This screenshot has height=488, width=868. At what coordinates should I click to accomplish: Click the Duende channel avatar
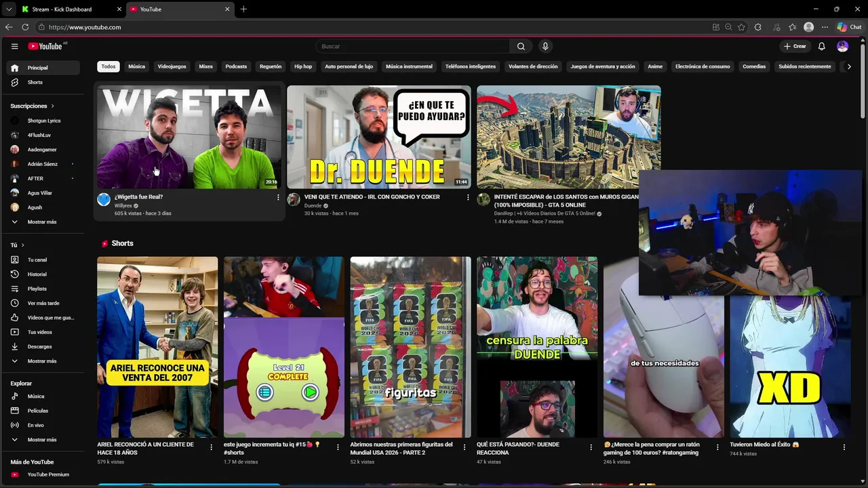(x=294, y=199)
